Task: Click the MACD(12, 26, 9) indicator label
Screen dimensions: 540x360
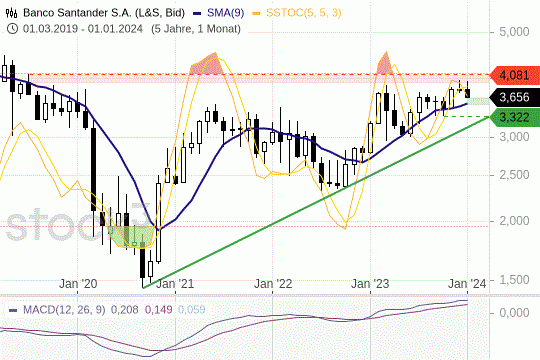Action: [64, 309]
